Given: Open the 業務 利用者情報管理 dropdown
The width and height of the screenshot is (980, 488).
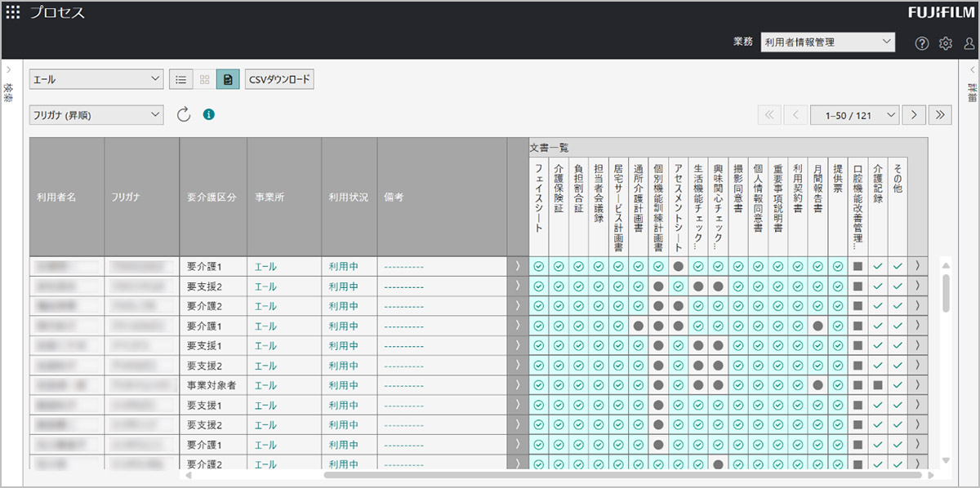Looking at the screenshot, I should 826,42.
